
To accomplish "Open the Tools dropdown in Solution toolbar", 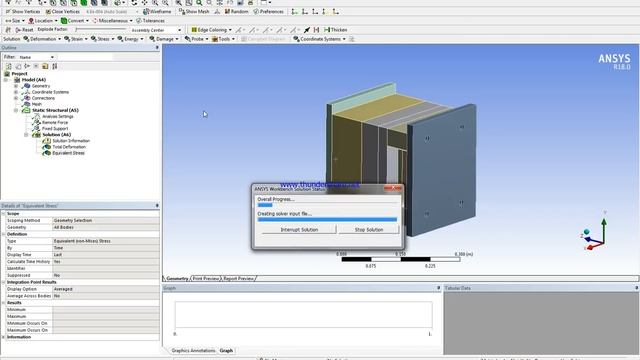I will pos(223,39).
